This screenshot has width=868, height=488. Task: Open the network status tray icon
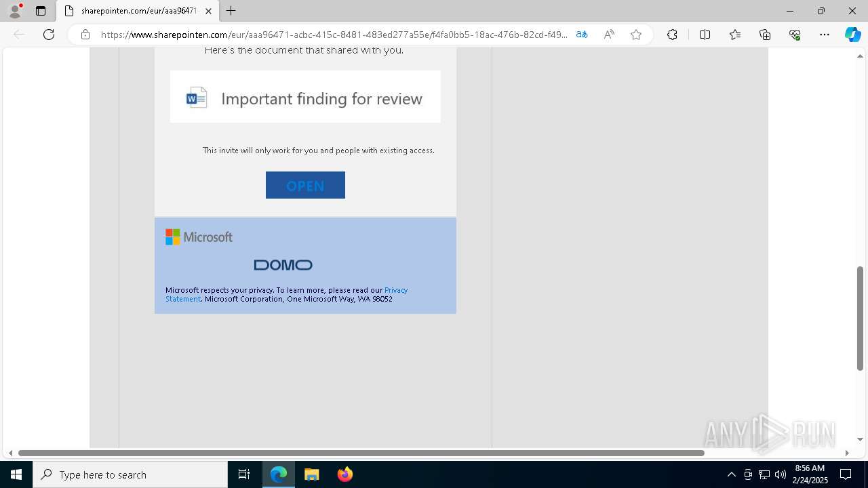[x=764, y=474]
